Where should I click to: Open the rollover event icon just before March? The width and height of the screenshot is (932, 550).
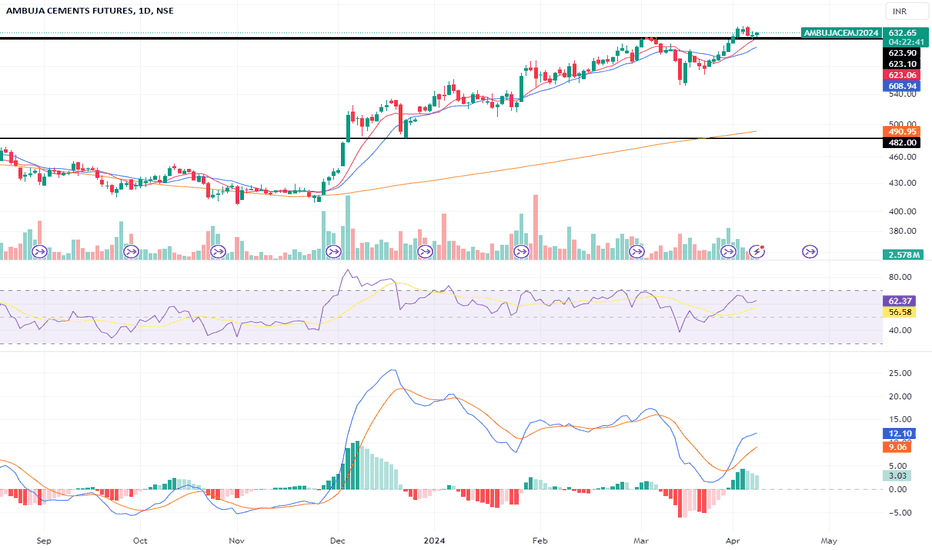click(x=637, y=252)
